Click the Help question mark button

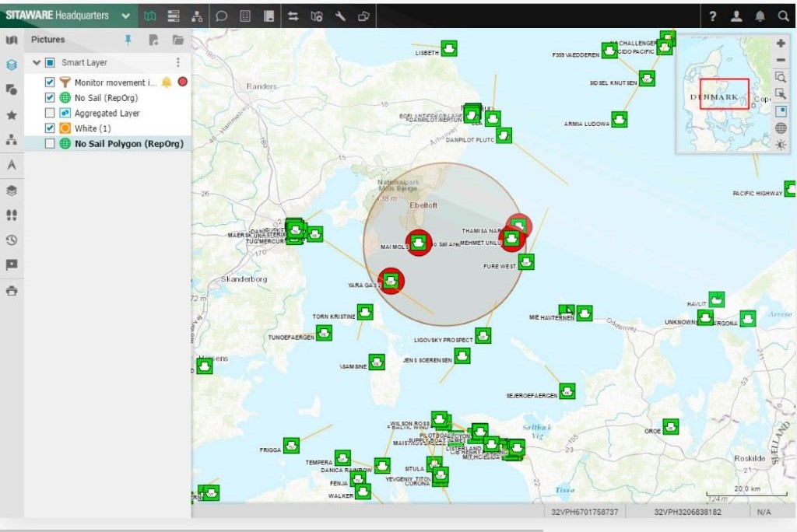point(714,16)
